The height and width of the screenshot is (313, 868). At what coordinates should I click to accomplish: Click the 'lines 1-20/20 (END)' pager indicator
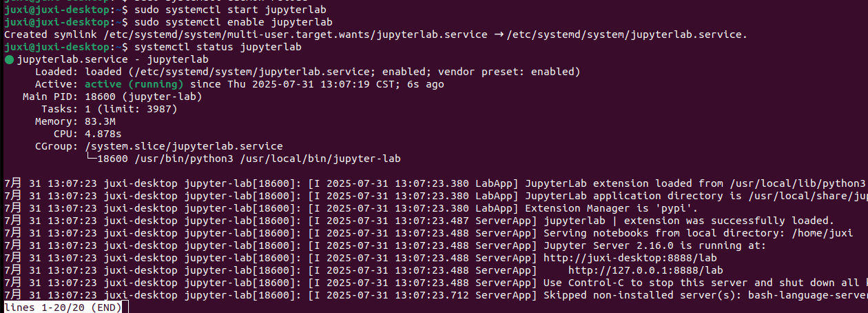click(x=63, y=307)
